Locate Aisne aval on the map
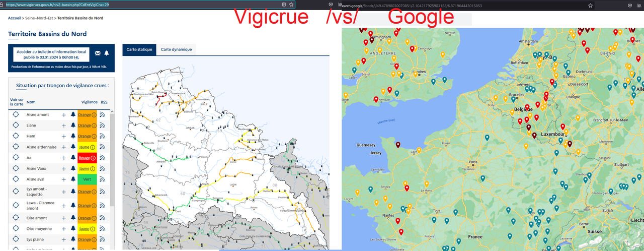The image size is (644, 251). [16, 179]
